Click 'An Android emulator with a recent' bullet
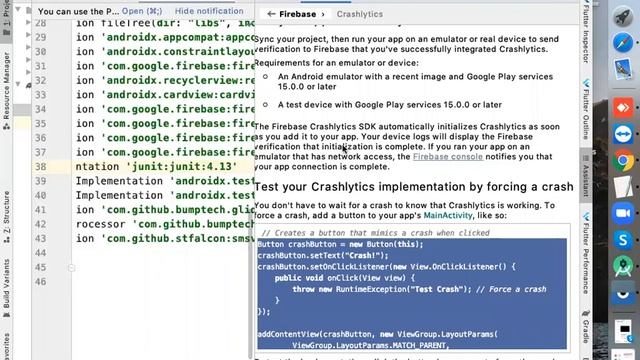The width and height of the screenshot is (640, 360). click(x=415, y=82)
